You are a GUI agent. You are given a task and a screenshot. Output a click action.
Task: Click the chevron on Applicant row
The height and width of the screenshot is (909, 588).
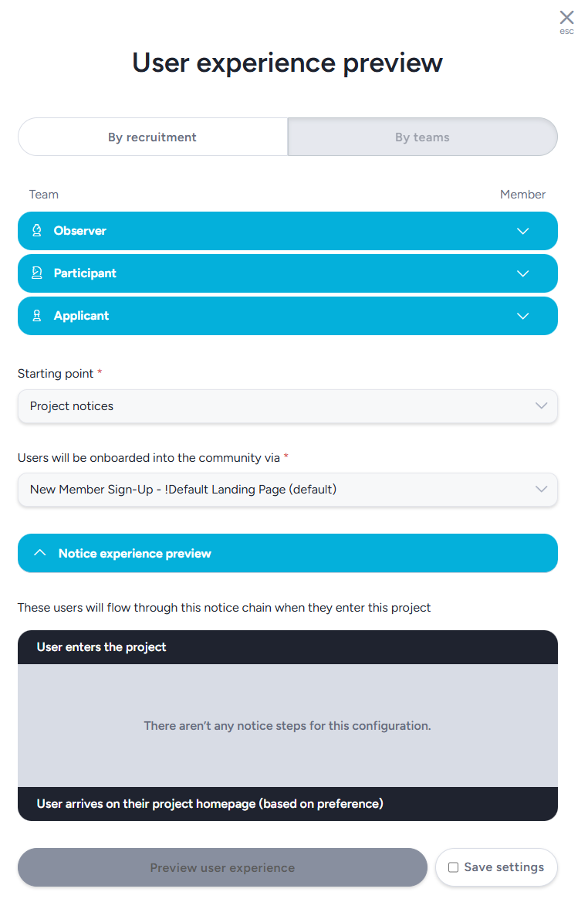click(x=523, y=316)
